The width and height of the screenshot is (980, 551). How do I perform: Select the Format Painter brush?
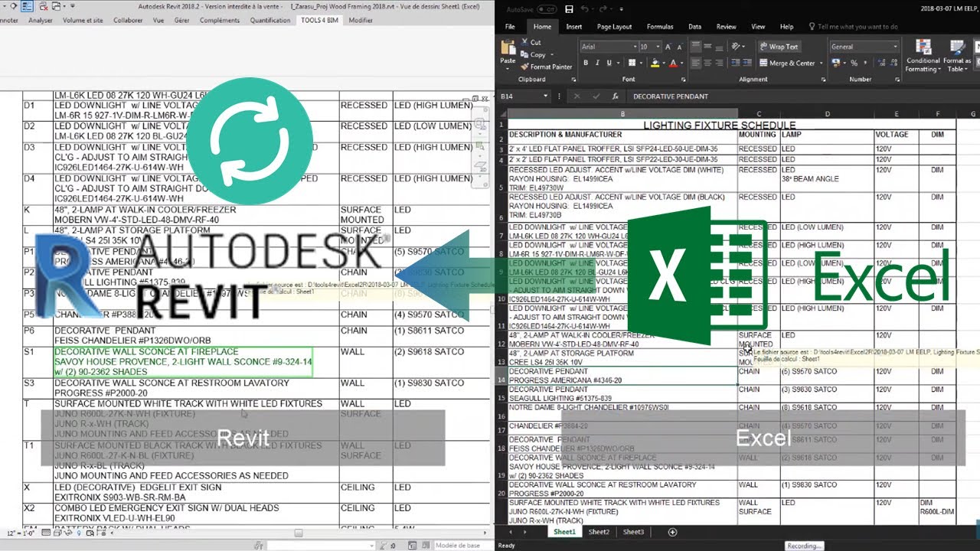546,67
